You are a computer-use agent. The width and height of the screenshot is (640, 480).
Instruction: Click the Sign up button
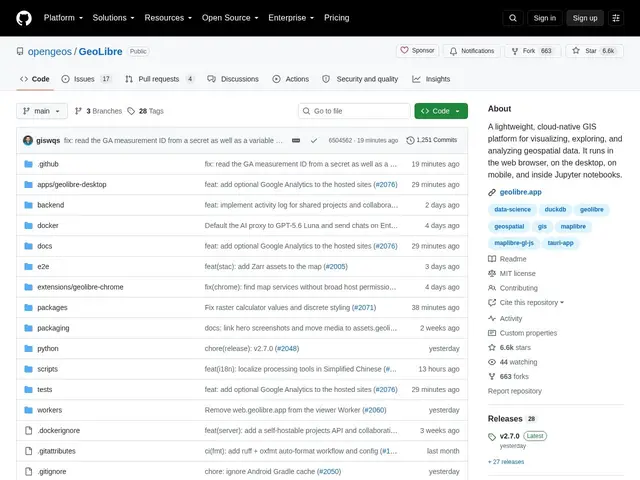pyautogui.click(x=585, y=18)
